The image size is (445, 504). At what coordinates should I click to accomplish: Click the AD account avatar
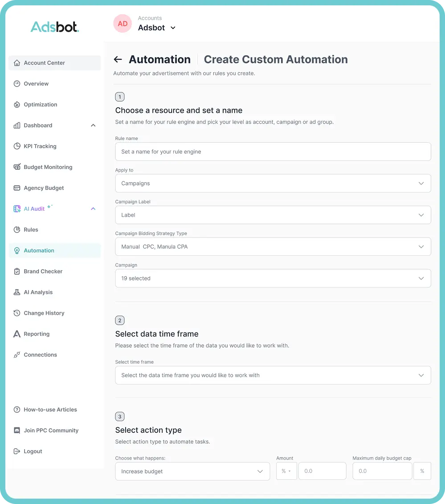(x=122, y=24)
